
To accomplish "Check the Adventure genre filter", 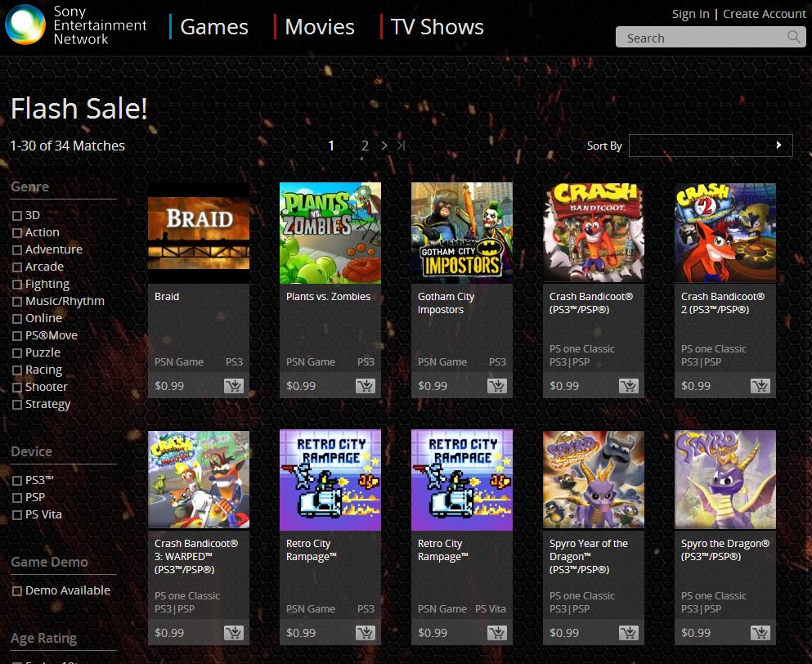I will click(x=17, y=249).
